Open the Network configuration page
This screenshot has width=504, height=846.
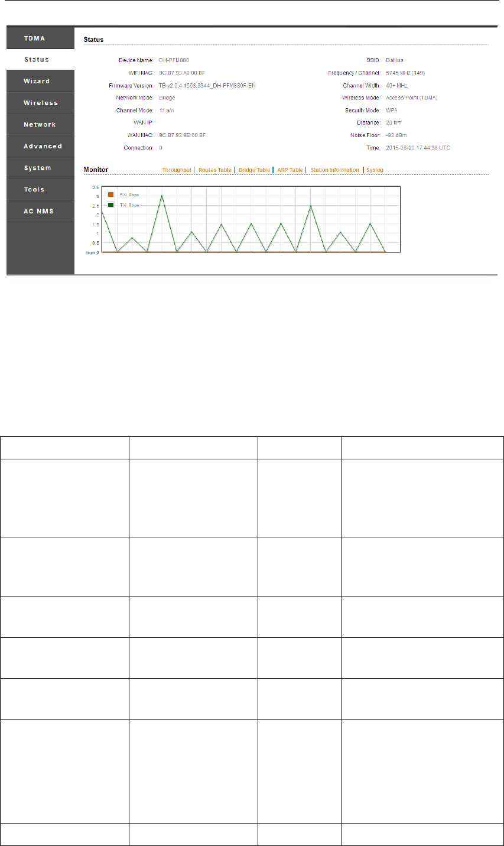(40, 125)
